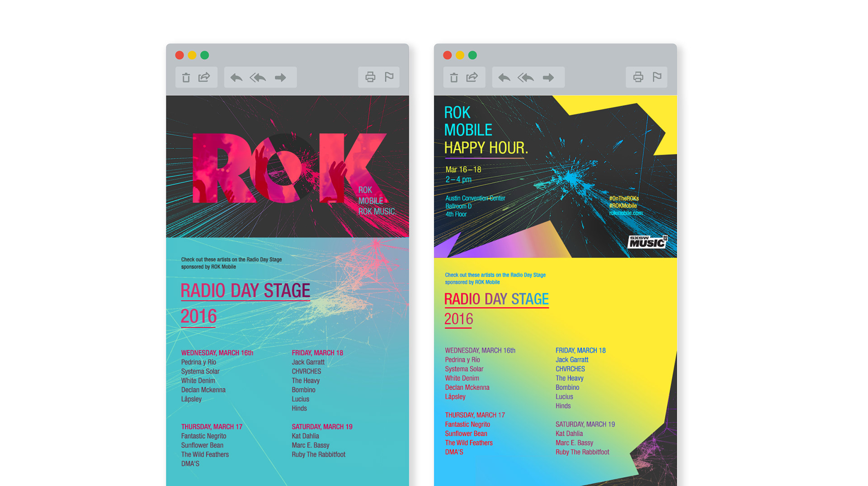Click 'ROK MUSIC.' tagline in left email banner
The width and height of the screenshot is (868, 486).
(x=377, y=212)
